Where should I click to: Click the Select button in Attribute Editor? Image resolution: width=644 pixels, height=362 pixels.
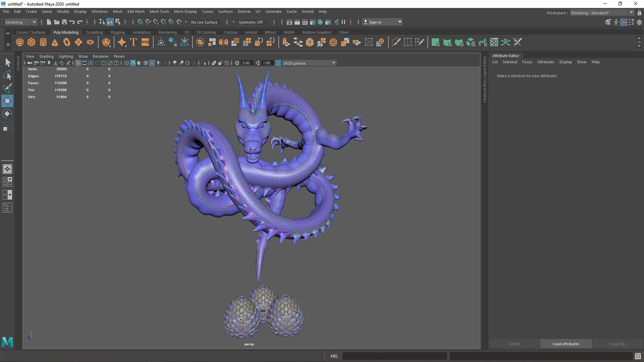(514, 344)
